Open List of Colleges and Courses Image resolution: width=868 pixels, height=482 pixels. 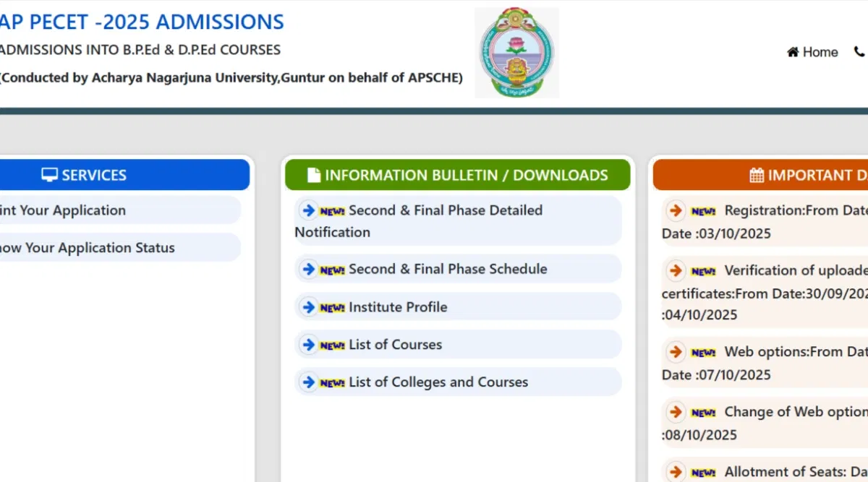coord(438,382)
